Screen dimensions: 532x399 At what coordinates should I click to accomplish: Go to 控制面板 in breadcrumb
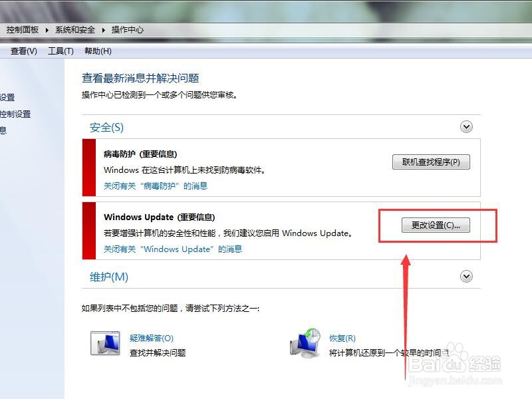click(x=23, y=29)
